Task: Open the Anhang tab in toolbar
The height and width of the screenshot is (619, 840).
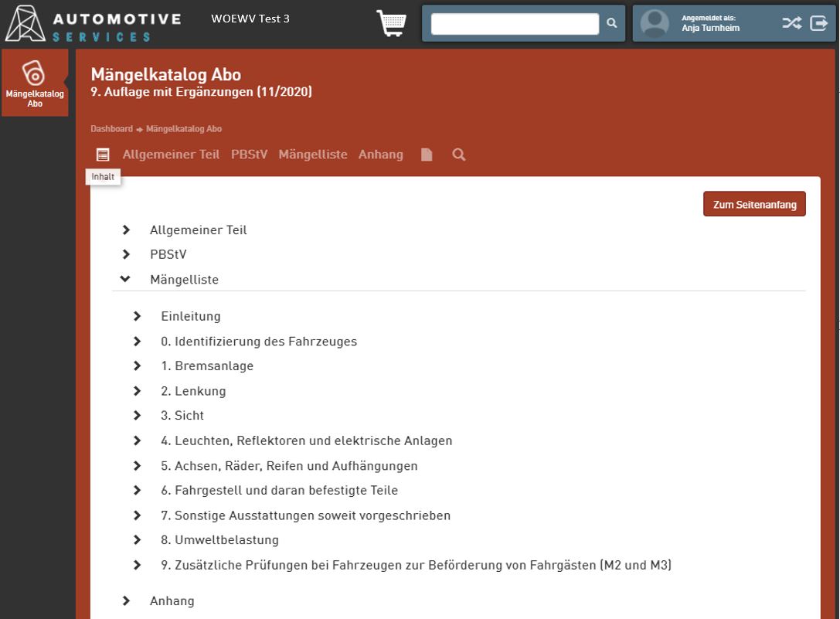Action: (x=380, y=155)
